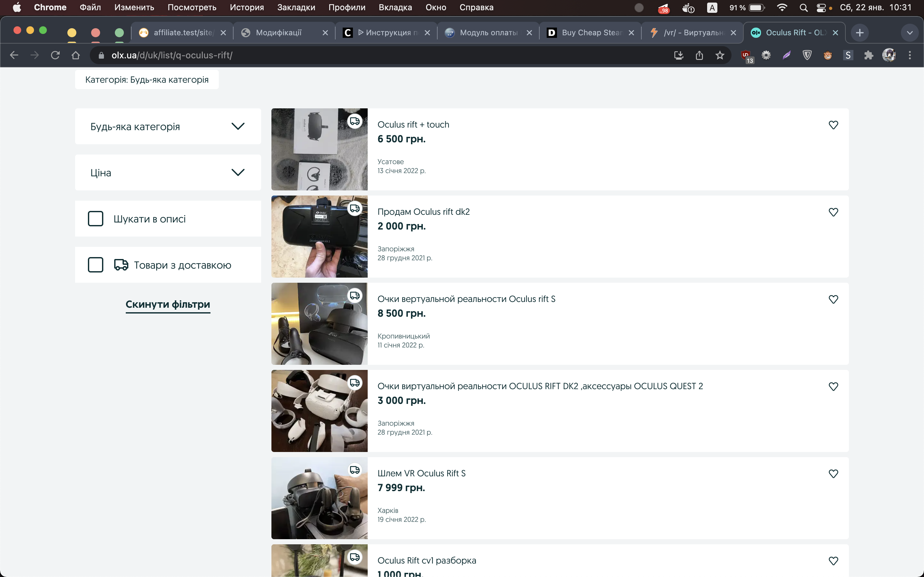Save the Шлем VR Oculus Rift S listing
The height and width of the screenshot is (577, 924).
point(833,473)
